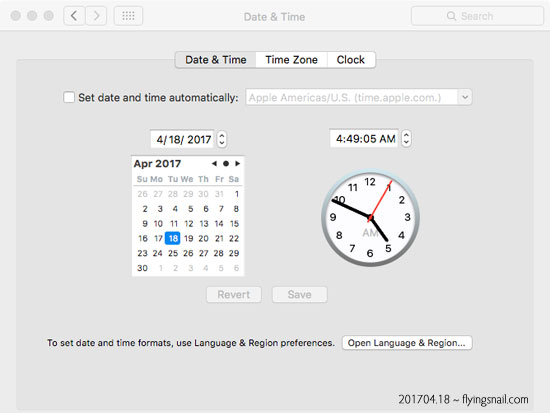The height and width of the screenshot is (413, 550).
Task: Click the search magnifier icon
Action: pyautogui.click(x=451, y=16)
